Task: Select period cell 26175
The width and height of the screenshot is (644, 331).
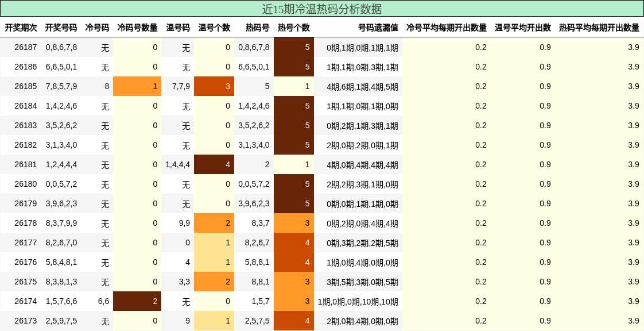Action: point(25,282)
